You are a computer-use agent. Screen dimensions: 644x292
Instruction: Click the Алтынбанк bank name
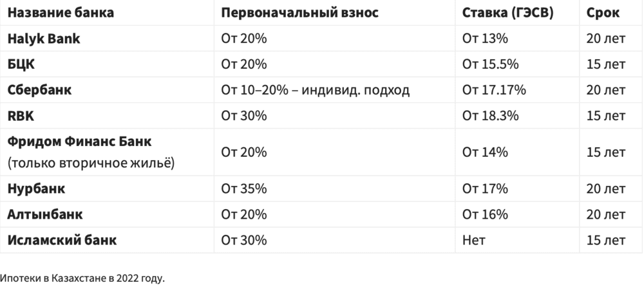pos(45,214)
